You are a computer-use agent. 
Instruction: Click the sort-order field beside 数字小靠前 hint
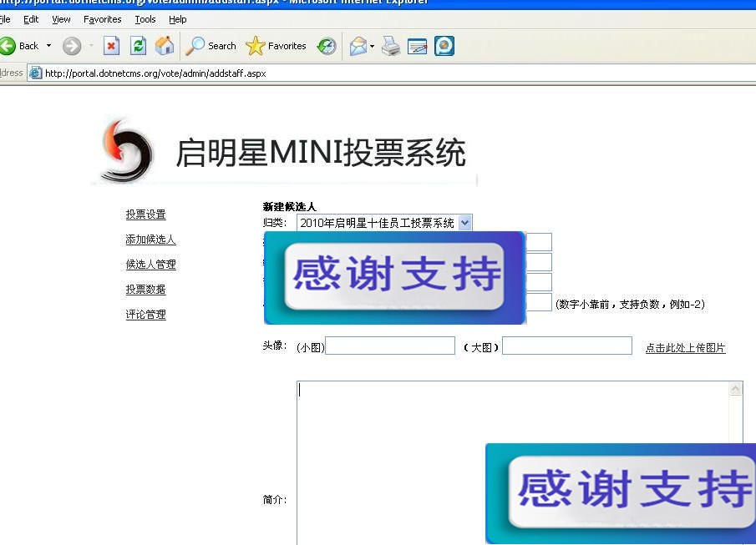click(539, 303)
